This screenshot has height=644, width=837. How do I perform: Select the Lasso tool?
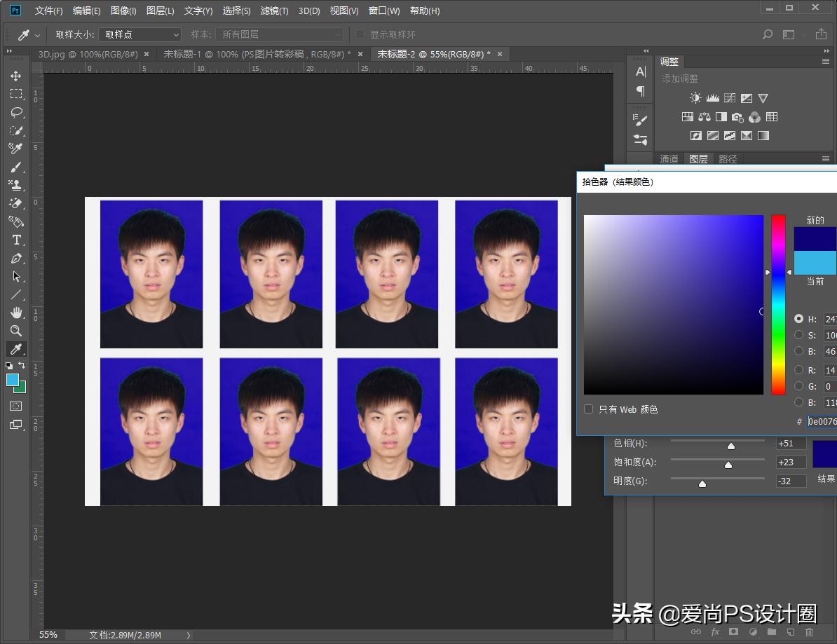click(15, 112)
